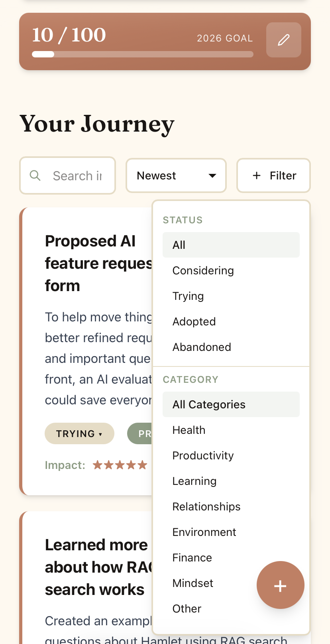330x644 pixels.
Task: Open the Filter options panel
Action: (x=273, y=175)
